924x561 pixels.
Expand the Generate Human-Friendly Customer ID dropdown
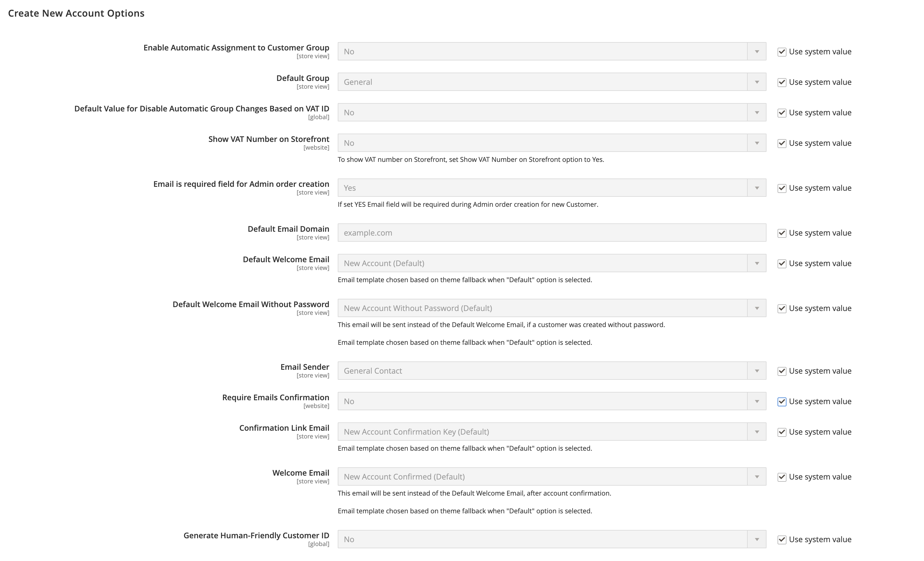pyautogui.click(x=552, y=539)
